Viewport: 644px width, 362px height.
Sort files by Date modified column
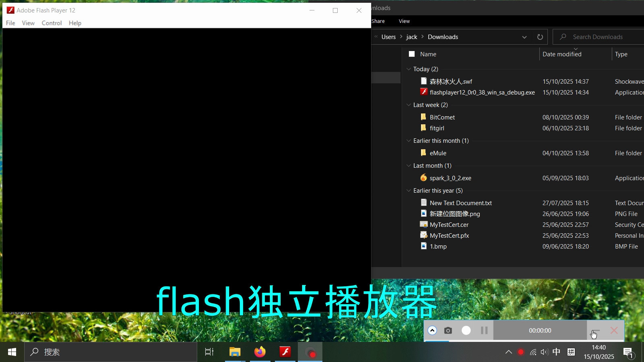tap(562, 54)
